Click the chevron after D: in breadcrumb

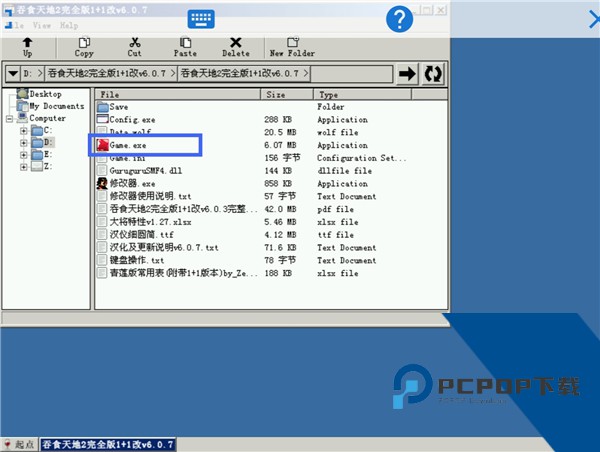pyautogui.click(x=39, y=73)
